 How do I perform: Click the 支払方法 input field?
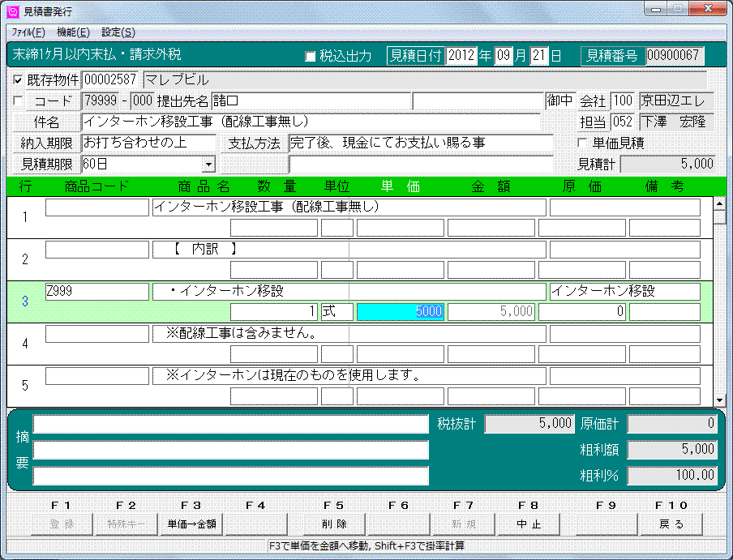click(421, 143)
